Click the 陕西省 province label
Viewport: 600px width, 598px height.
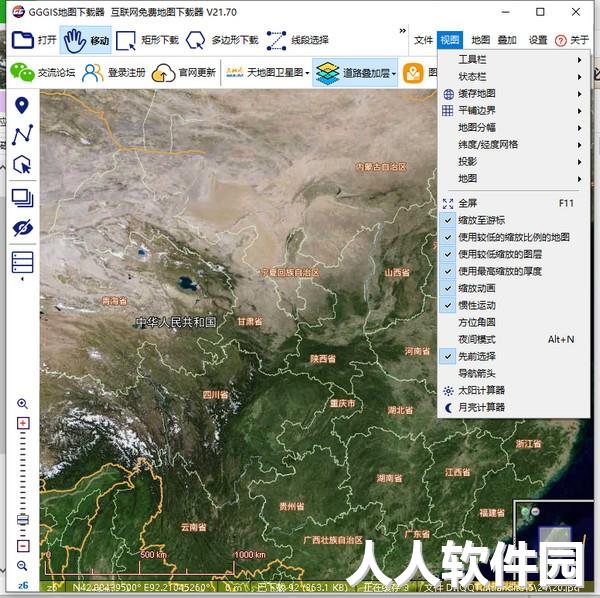323,359
